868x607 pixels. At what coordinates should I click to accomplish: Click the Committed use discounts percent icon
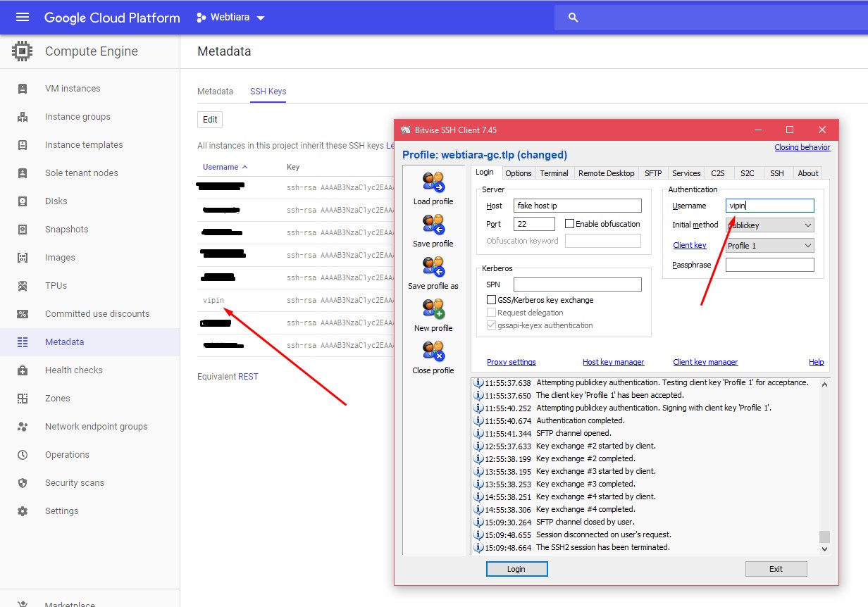tap(23, 314)
